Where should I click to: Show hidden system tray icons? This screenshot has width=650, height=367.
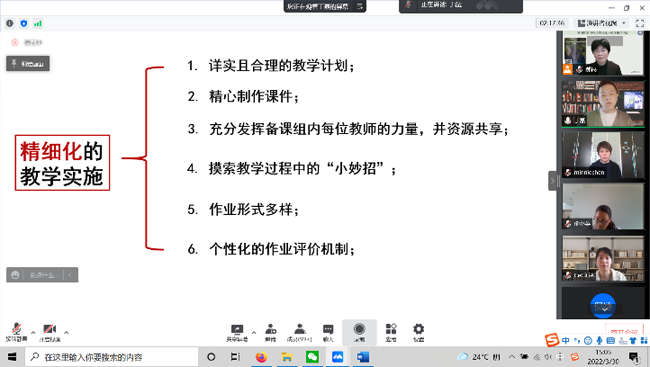click(x=512, y=357)
